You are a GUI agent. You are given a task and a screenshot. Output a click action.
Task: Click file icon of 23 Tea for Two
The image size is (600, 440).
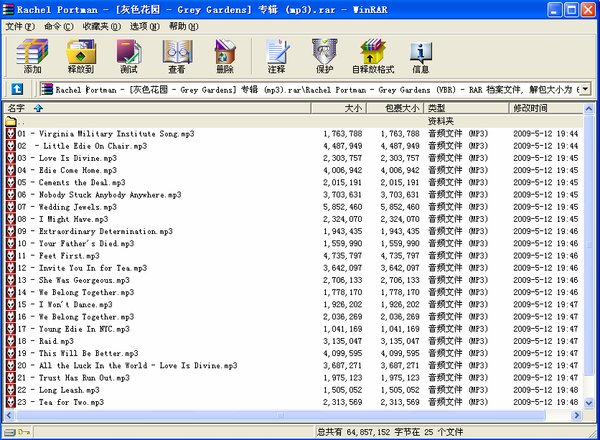click(x=11, y=402)
